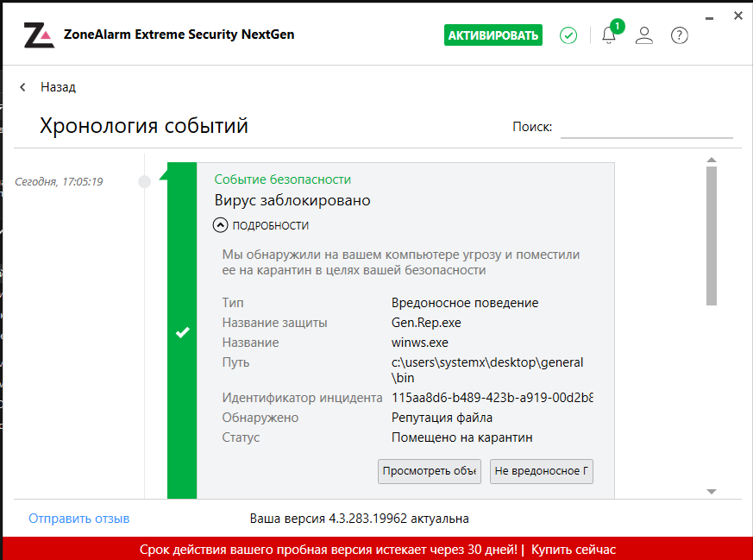Click into the Поиск search field

[x=646, y=128]
